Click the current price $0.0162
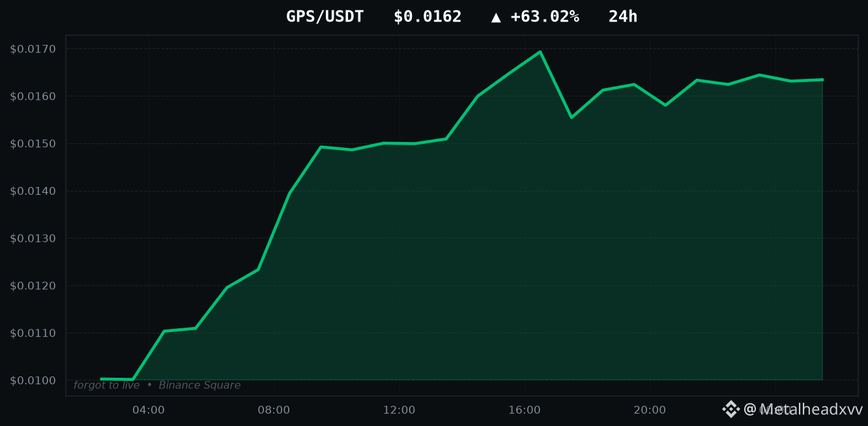 click(x=427, y=17)
